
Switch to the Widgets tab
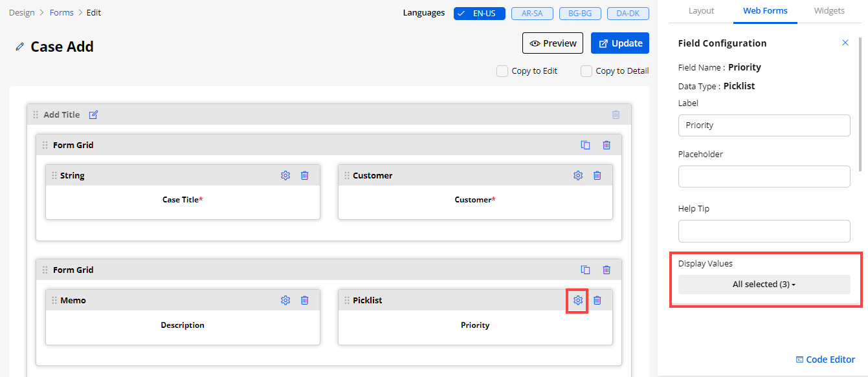click(x=829, y=11)
